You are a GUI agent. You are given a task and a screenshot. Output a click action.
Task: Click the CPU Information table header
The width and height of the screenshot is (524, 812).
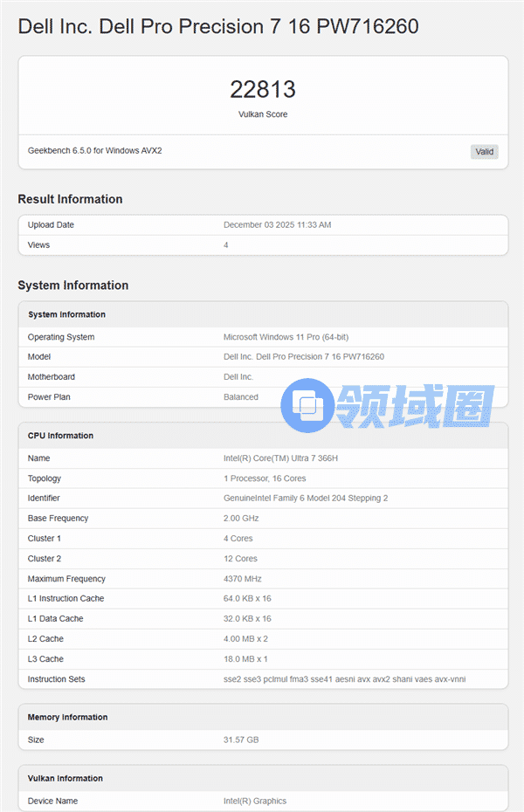[60, 436]
